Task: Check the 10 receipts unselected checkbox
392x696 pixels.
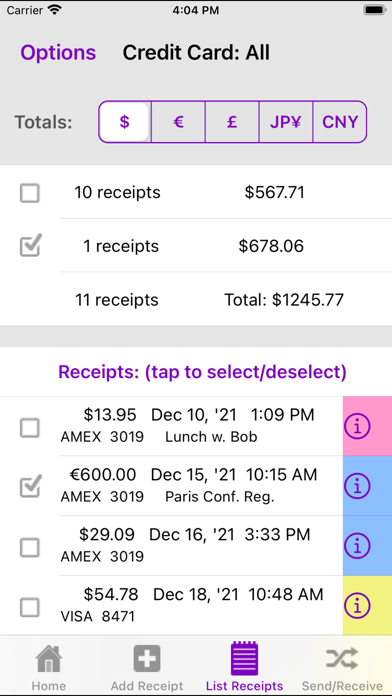Action: point(30,193)
